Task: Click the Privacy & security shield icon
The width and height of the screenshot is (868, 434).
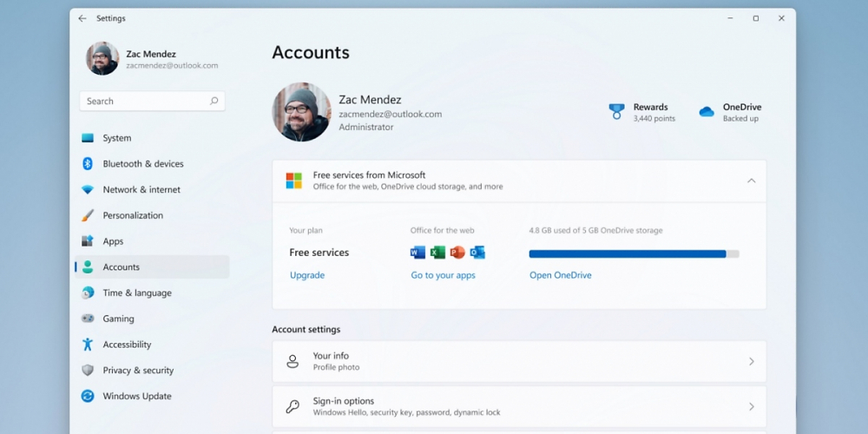Action: tap(88, 371)
